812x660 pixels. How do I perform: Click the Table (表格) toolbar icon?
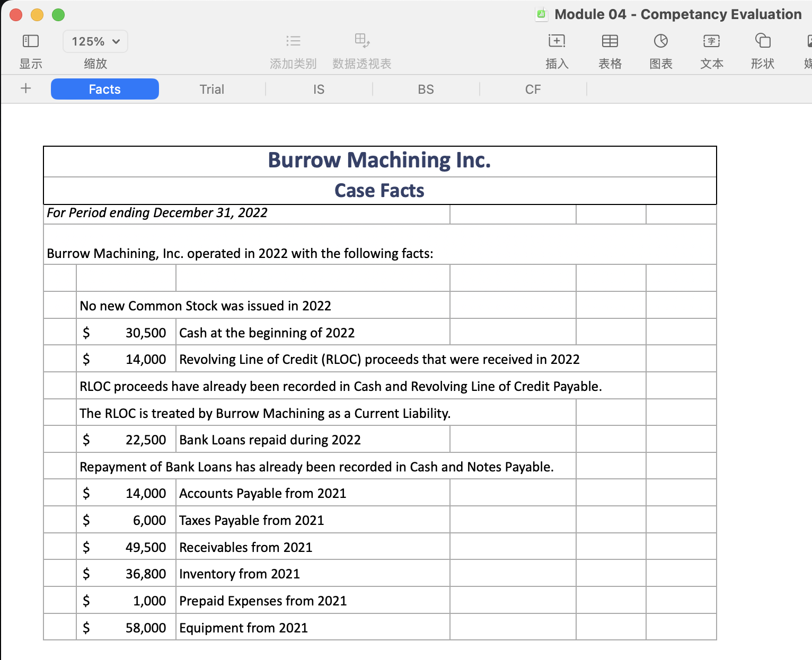pyautogui.click(x=610, y=41)
